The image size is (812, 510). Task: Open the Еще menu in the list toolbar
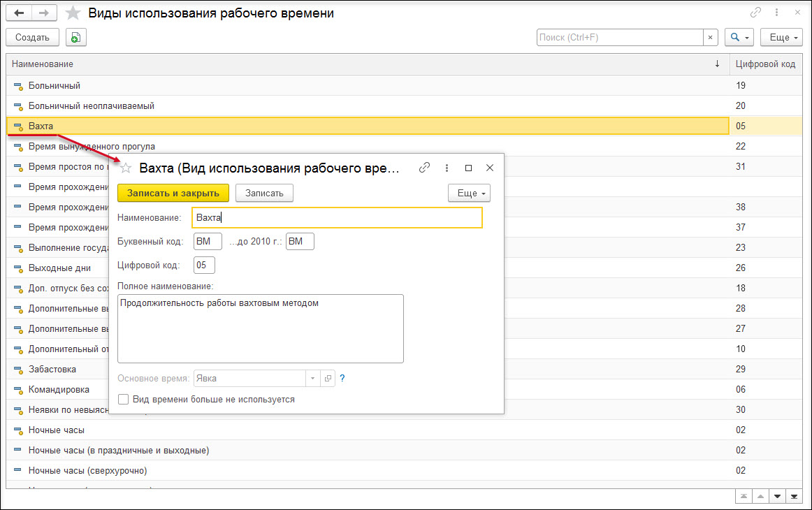pyautogui.click(x=783, y=38)
